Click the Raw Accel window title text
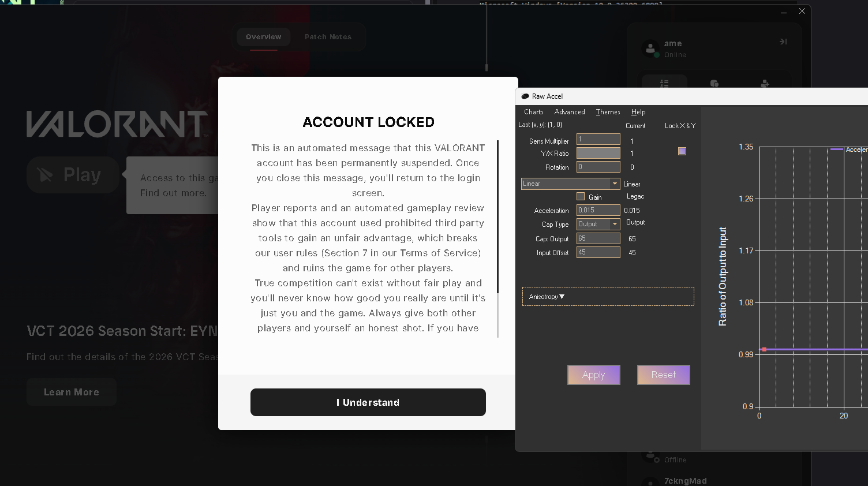This screenshot has height=486, width=868. pos(547,96)
